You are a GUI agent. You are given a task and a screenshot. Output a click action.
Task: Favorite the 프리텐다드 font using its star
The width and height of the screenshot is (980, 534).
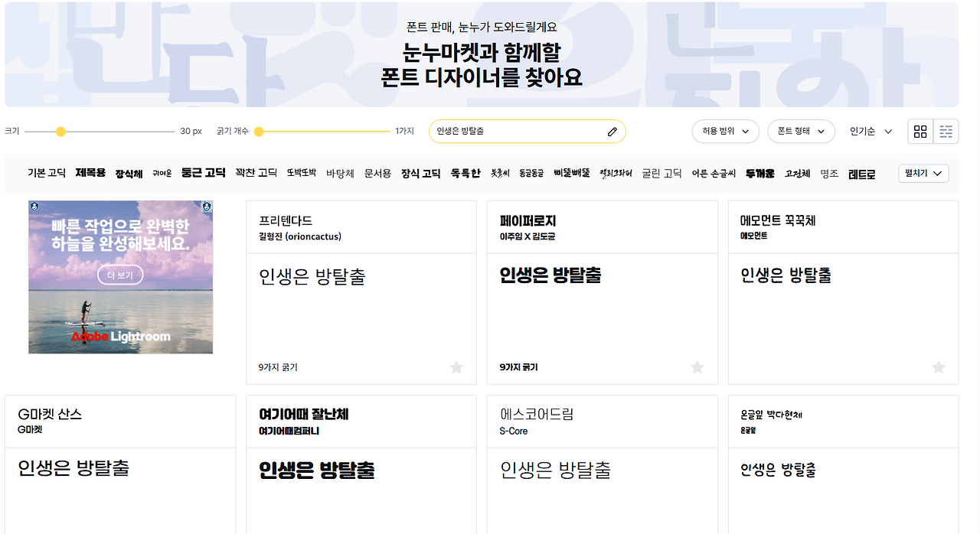(x=456, y=367)
